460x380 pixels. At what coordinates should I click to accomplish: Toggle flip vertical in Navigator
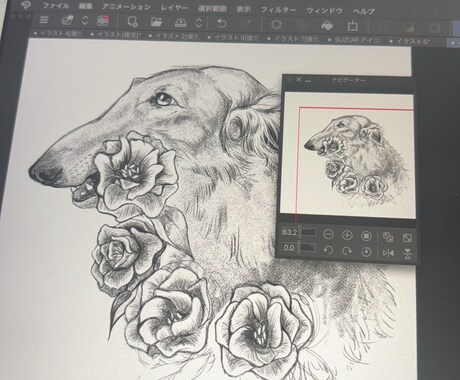coord(407,254)
